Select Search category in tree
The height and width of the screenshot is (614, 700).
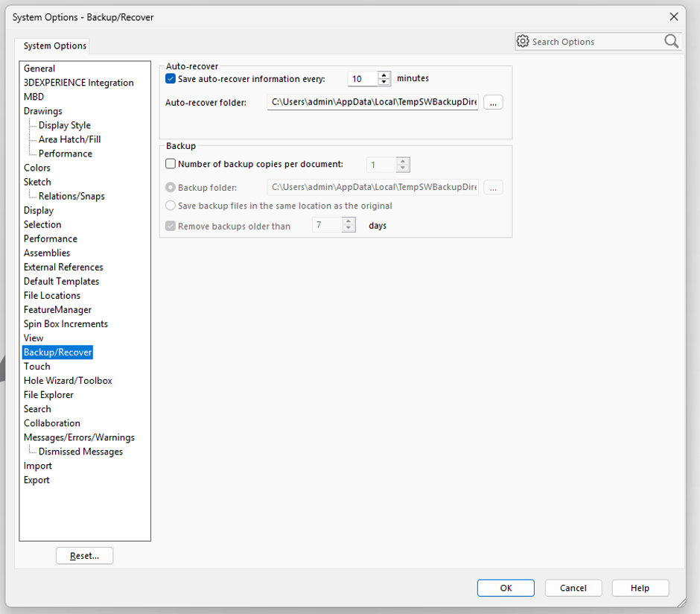tap(37, 409)
